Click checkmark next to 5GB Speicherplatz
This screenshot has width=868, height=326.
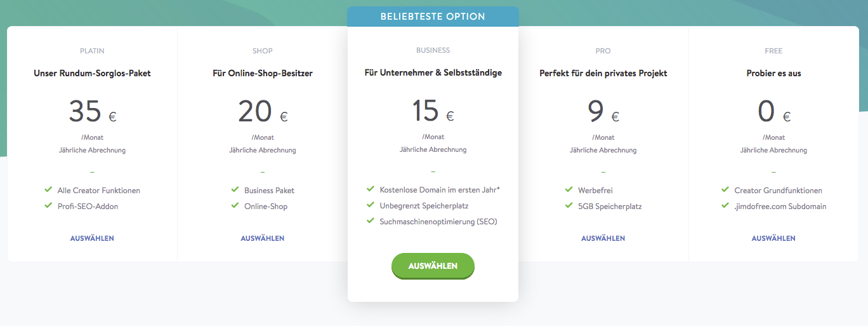(x=569, y=205)
